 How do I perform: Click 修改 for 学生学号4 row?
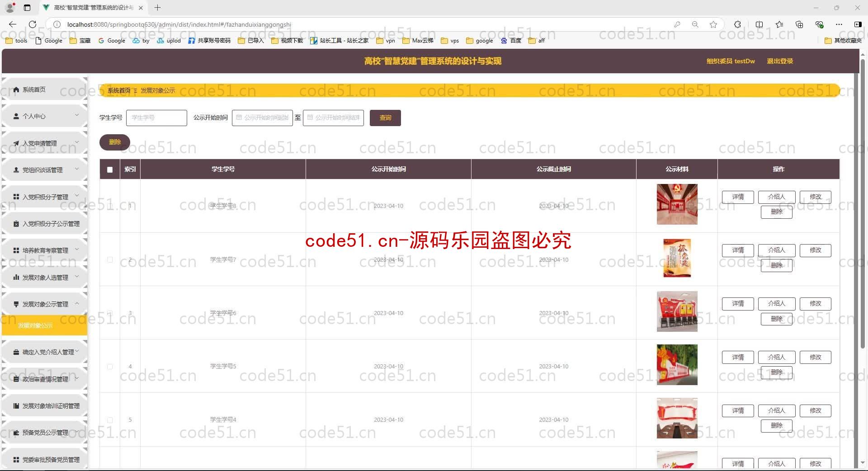pyautogui.click(x=815, y=410)
